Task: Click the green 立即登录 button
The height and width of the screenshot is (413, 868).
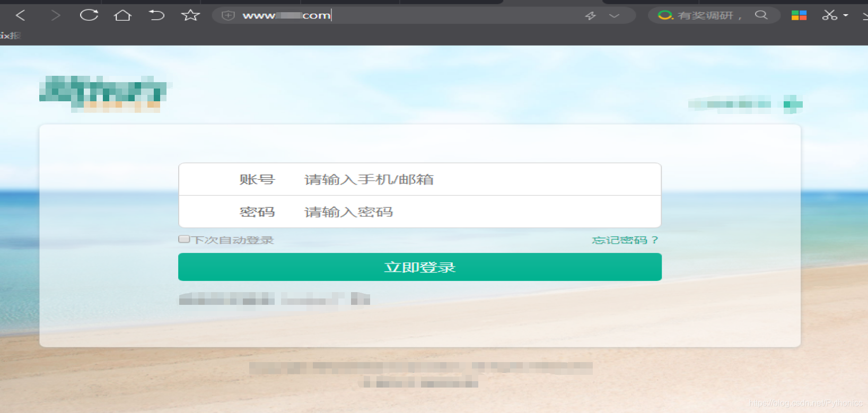Action: [x=420, y=267]
